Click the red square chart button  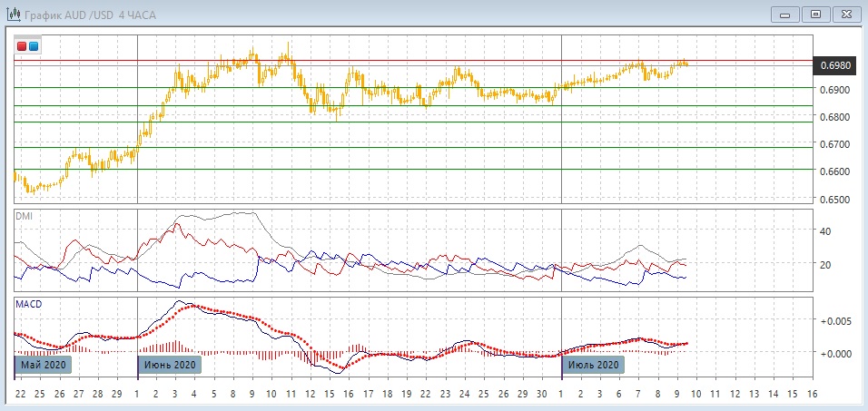tap(23, 46)
